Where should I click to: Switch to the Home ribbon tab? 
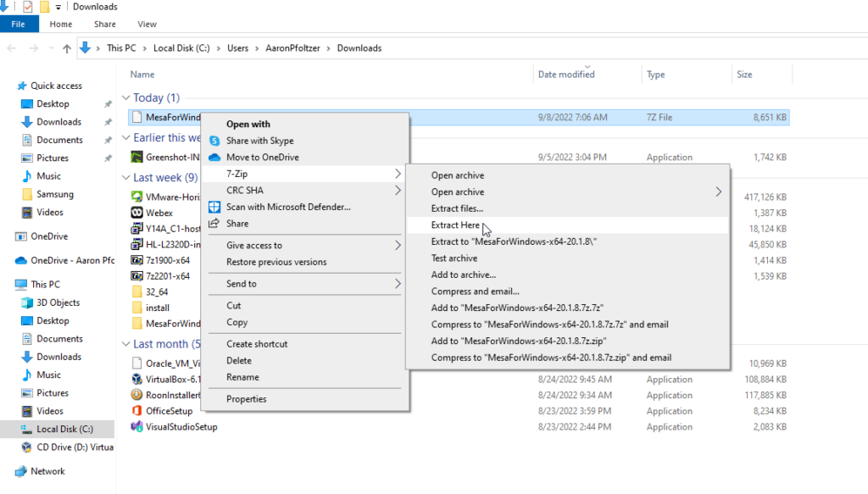(x=61, y=25)
